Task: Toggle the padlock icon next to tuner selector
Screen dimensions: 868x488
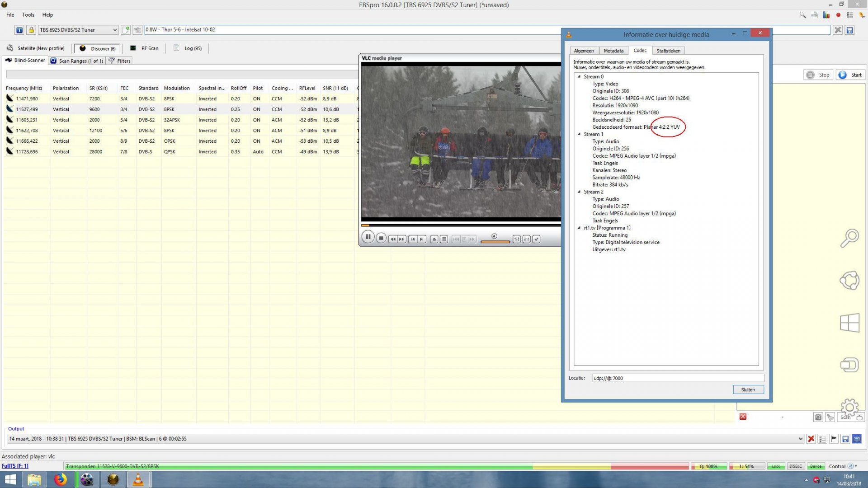Action: (31, 30)
